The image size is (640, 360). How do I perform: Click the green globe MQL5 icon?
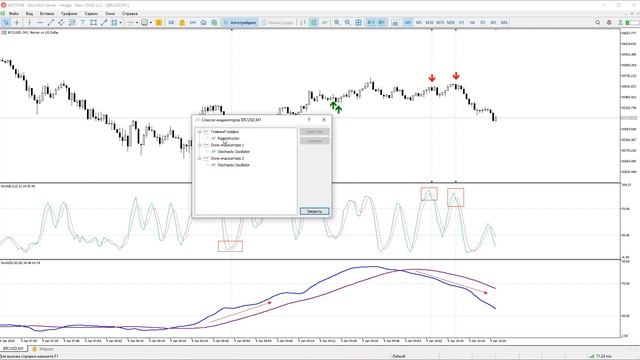[214, 22]
